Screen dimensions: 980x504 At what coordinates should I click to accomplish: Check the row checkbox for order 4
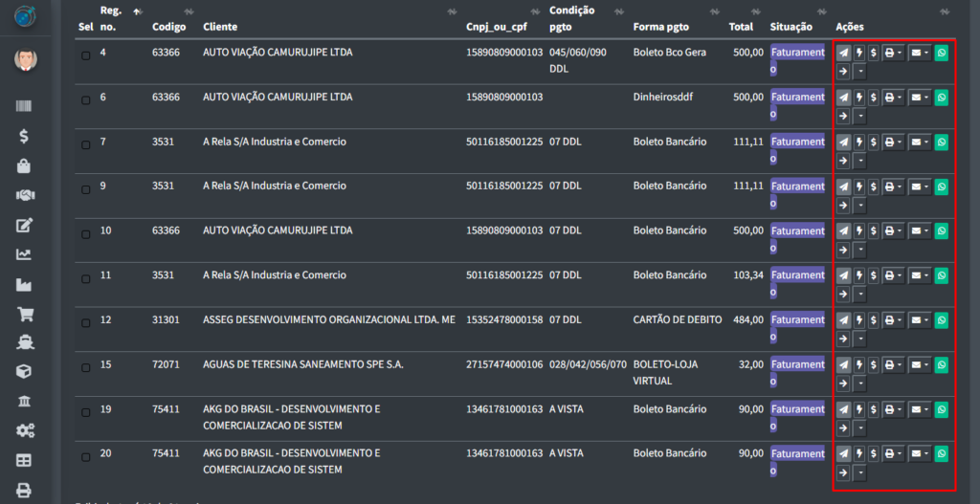pos(85,55)
